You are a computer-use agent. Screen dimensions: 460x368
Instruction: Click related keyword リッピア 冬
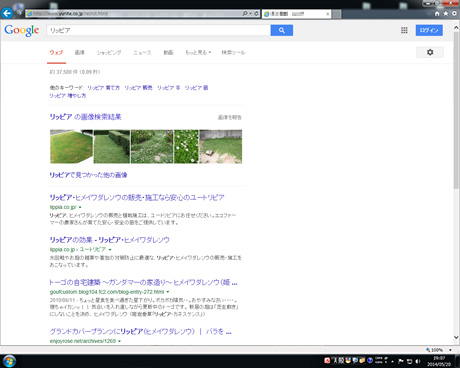point(168,88)
